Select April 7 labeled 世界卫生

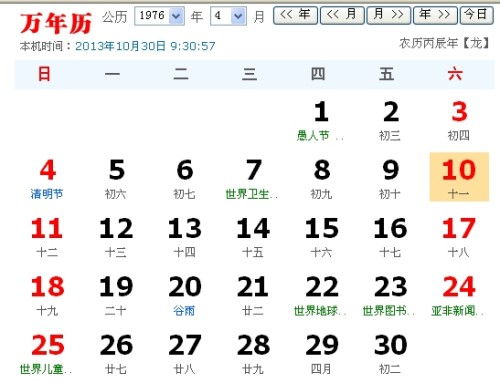click(x=253, y=179)
